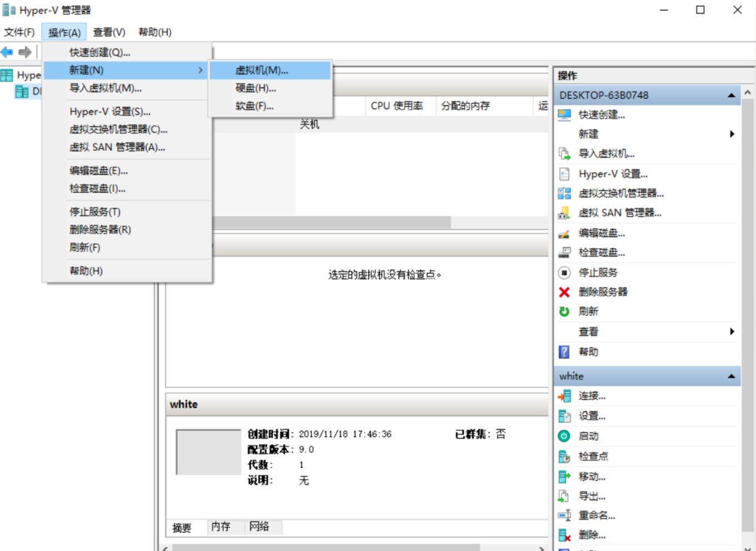Select 停止服务(T) menu entry

tap(127, 212)
